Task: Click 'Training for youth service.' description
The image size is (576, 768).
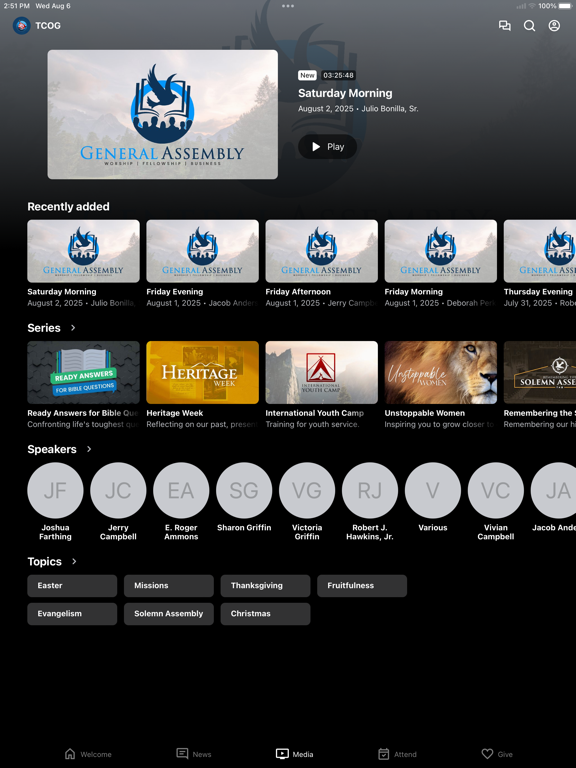Action: tap(312, 424)
